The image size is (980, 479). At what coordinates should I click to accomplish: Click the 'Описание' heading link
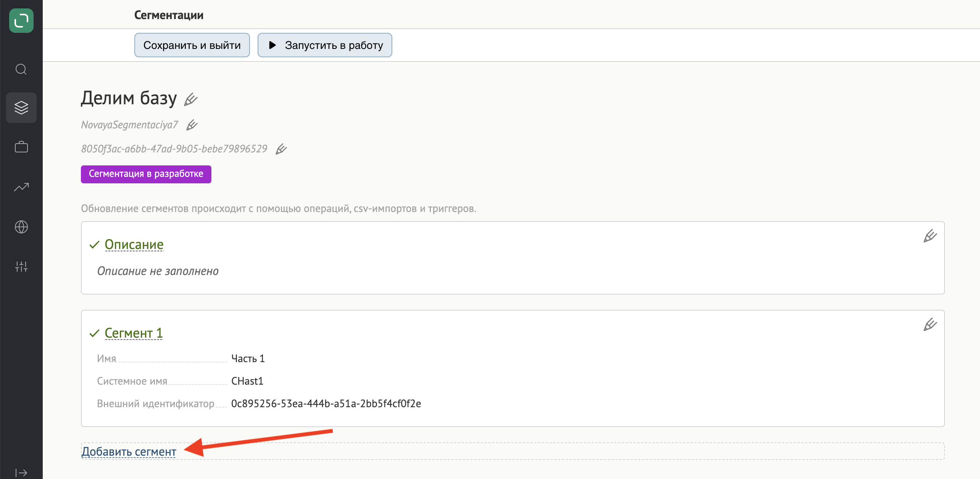134,244
